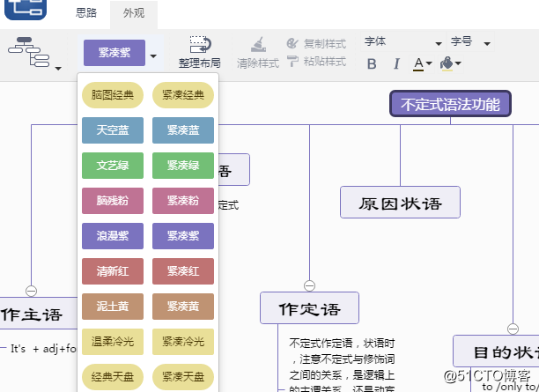Viewport: 539px width, 392px height.
Task: Apply the 泥土黄 theme
Action: 113,307
